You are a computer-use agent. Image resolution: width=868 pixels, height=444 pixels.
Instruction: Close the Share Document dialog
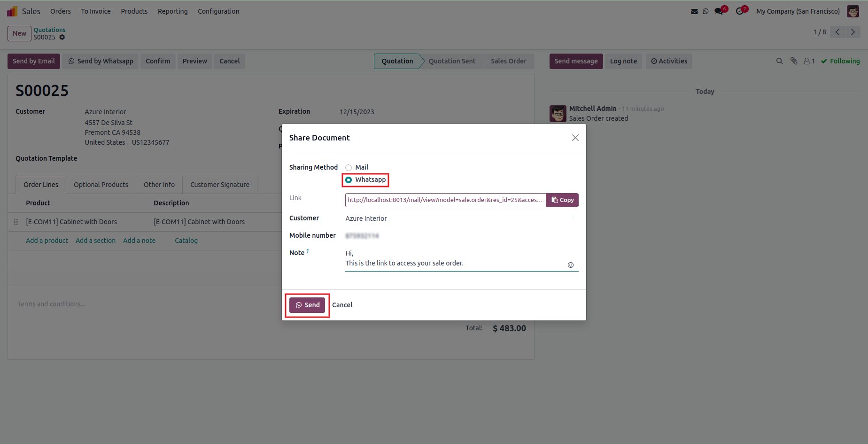click(575, 138)
